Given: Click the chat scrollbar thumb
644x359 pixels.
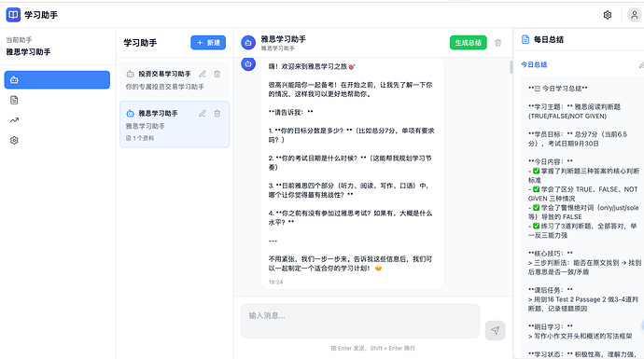Looking at the screenshot, I should pyautogui.click(x=511, y=67).
